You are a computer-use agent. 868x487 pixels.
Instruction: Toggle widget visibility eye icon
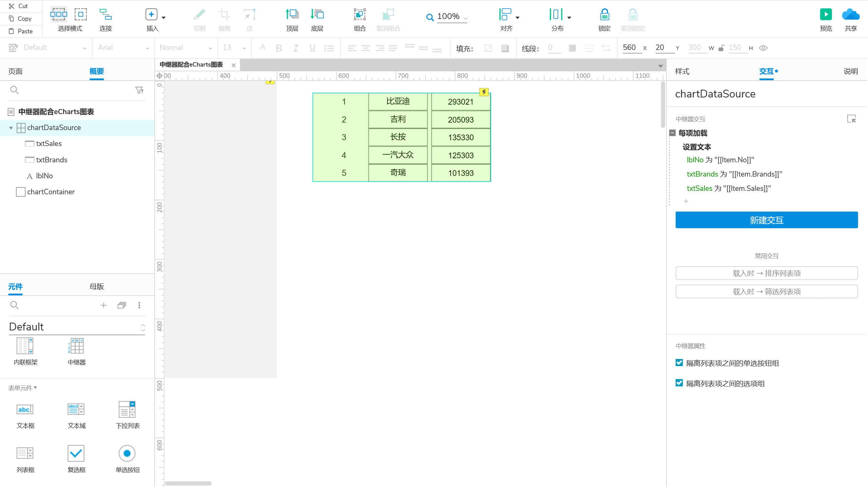[x=763, y=48]
